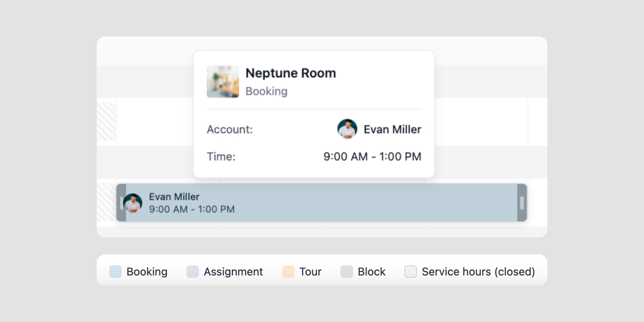Grab the right resize handle of the booking
The height and width of the screenshot is (322, 644).
click(x=522, y=203)
